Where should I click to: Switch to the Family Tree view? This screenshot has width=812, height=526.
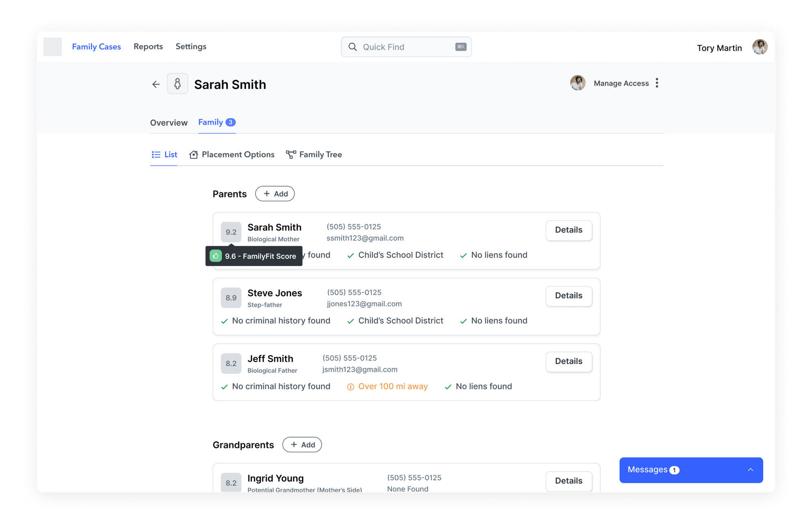pyautogui.click(x=314, y=155)
